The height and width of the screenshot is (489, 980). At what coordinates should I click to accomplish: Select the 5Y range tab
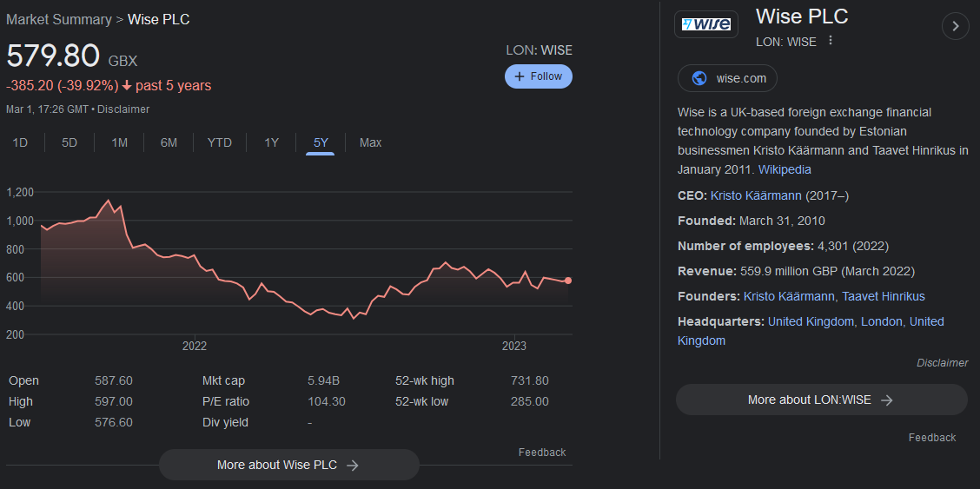[x=321, y=142]
